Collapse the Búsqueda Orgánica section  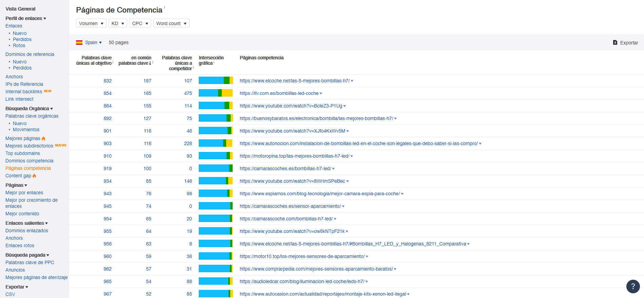pos(29,108)
